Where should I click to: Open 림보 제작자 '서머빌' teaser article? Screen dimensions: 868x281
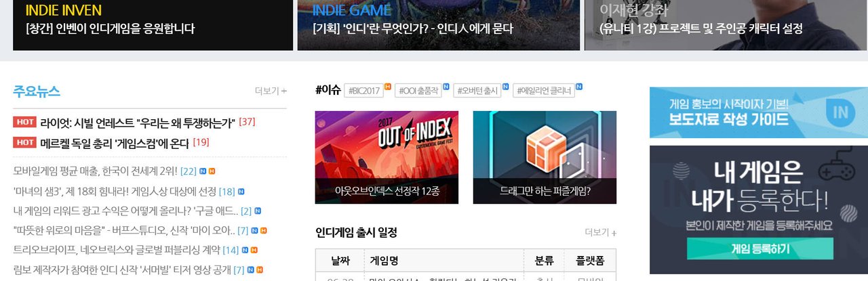coord(122,270)
